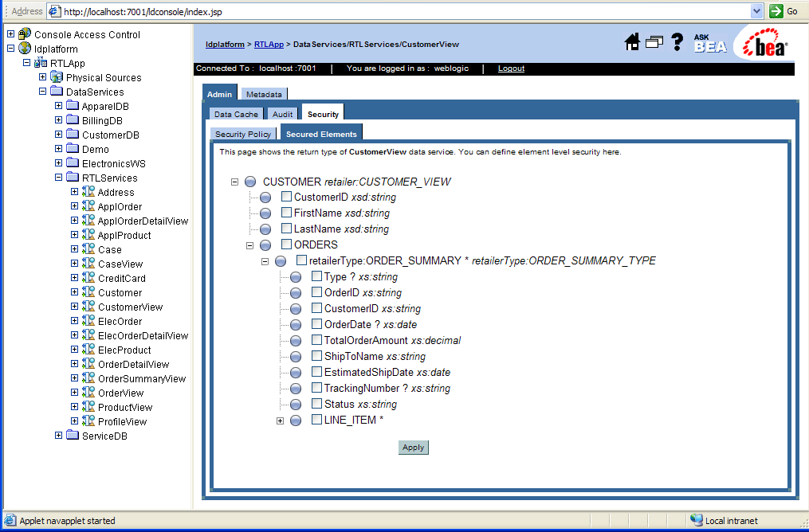Select the Demo folder label
Viewport: 809px width, 532px height.
(x=96, y=149)
